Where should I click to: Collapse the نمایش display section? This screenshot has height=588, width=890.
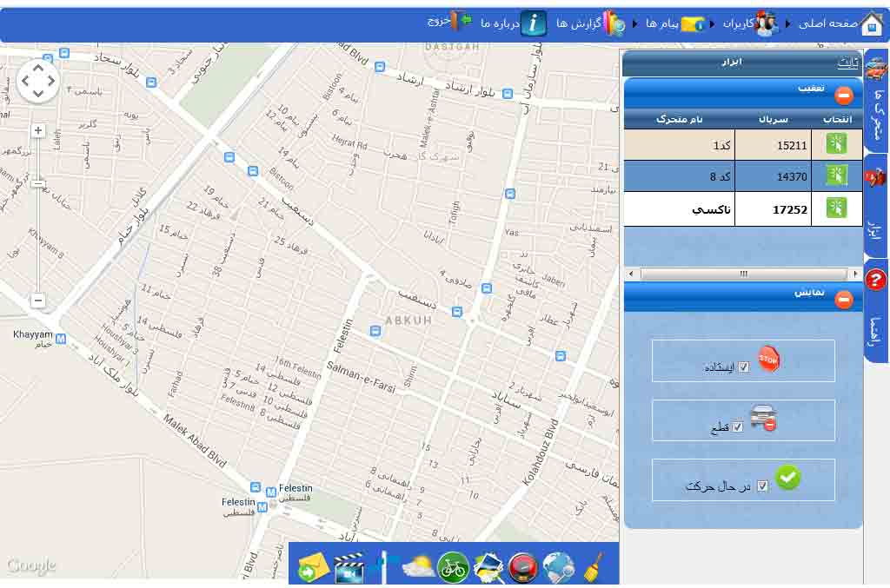843,300
